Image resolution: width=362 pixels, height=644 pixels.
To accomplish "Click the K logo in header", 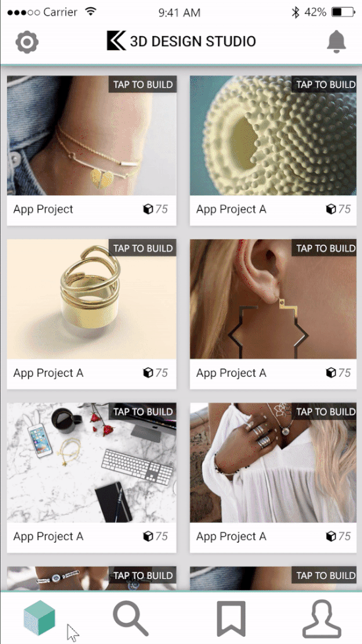I will (116, 41).
